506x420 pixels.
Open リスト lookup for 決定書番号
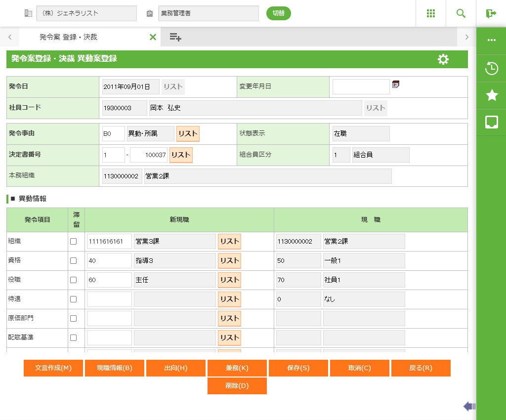pos(181,155)
